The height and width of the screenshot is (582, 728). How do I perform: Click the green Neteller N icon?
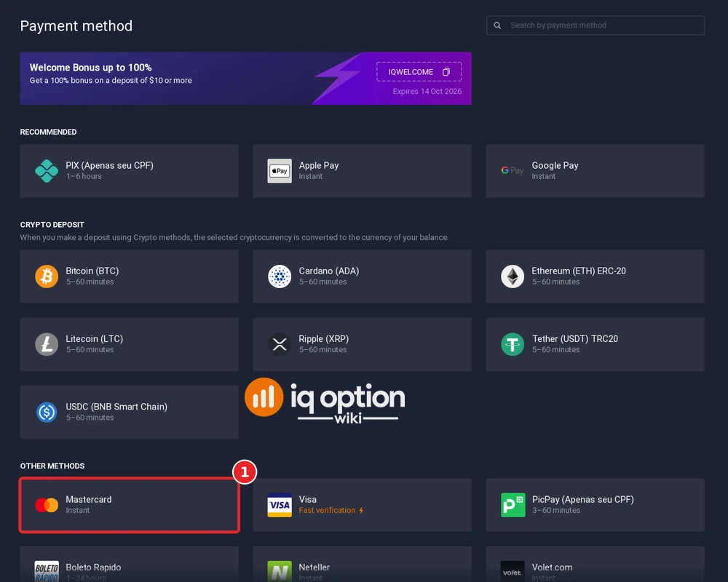pyautogui.click(x=280, y=571)
